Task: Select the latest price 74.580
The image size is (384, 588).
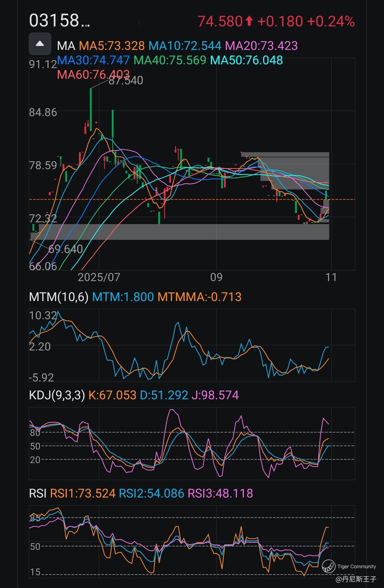Action: pos(220,21)
